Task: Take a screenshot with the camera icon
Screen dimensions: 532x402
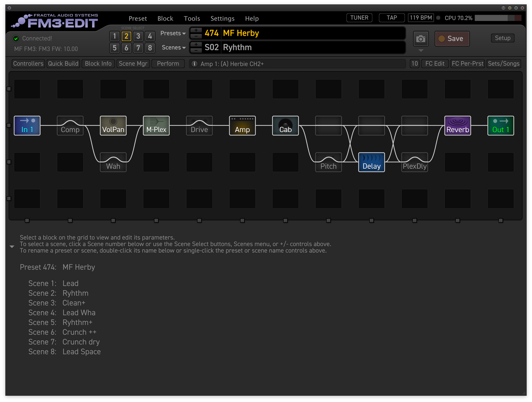Action: (x=420, y=38)
